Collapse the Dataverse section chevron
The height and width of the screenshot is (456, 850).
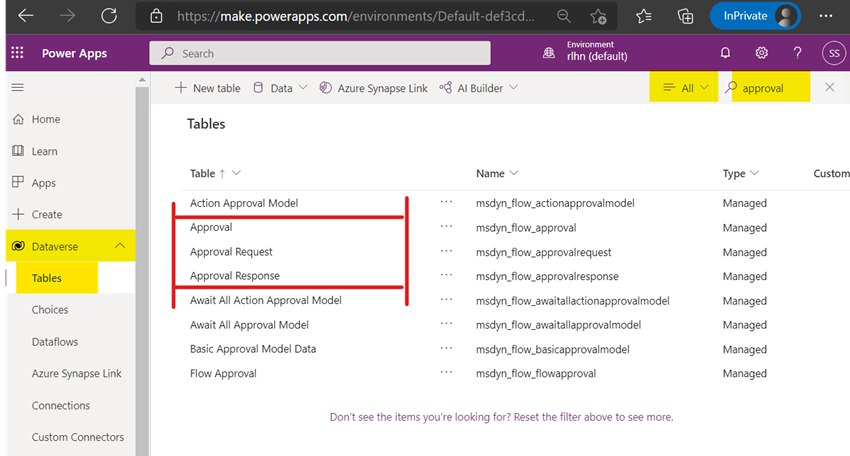pos(120,246)
